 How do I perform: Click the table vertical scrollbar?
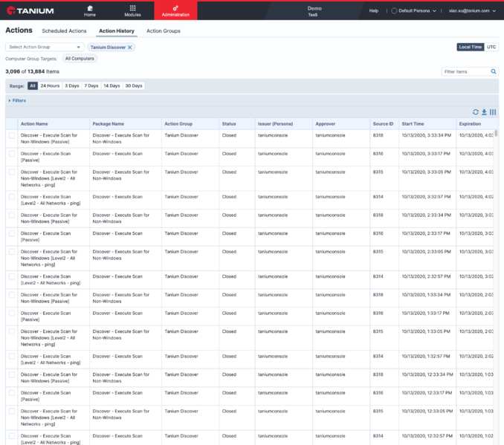(x=496, y=133)
